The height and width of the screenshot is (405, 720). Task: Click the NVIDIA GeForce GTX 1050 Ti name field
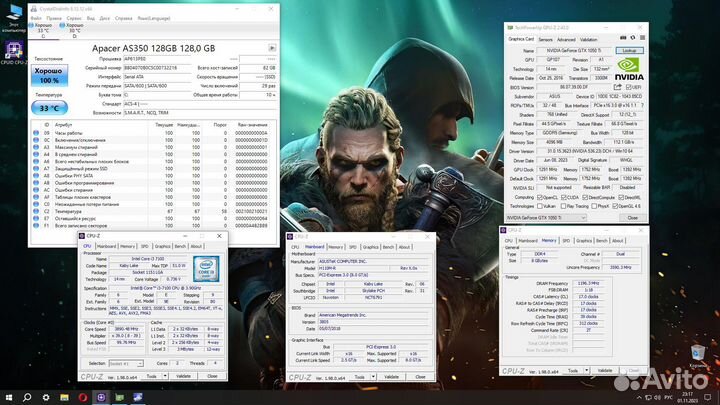click(575, 51)
